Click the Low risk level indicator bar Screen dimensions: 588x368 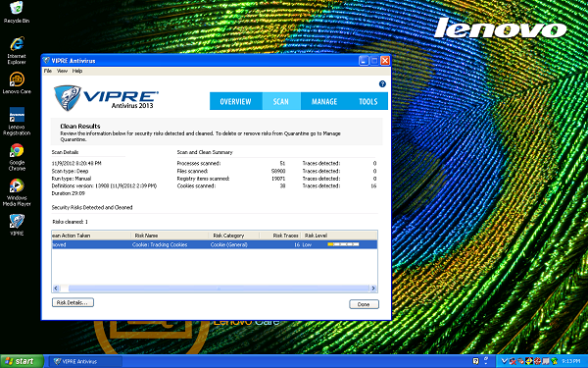point(343,244)
